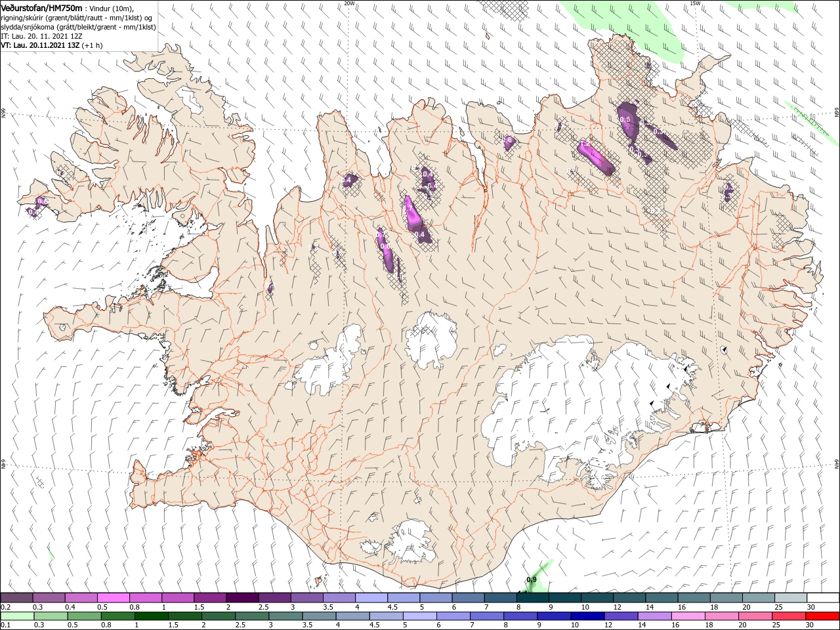The image size is (840, 630).
Task: Click the '(+1 h)' forecast offset text
Action: click(x=92, y=45)
